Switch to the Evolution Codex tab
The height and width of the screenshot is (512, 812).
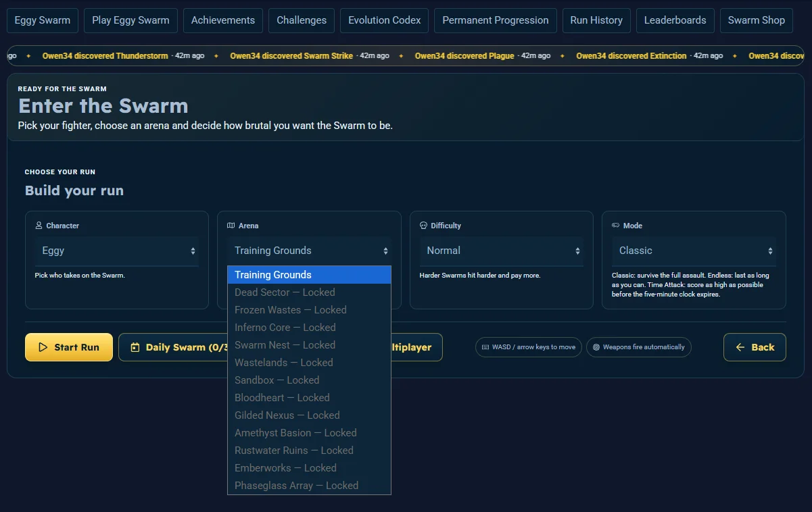pyautogui.click(x=385, y=20)
